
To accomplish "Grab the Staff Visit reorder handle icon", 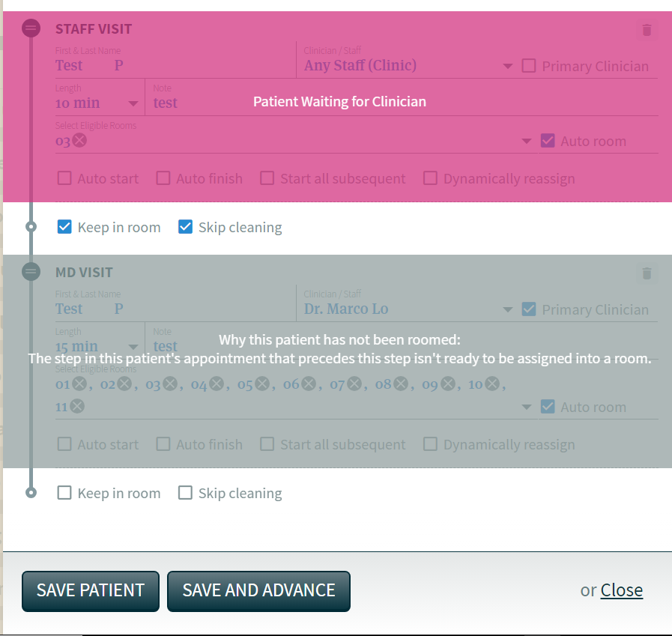I will point(31,28).
